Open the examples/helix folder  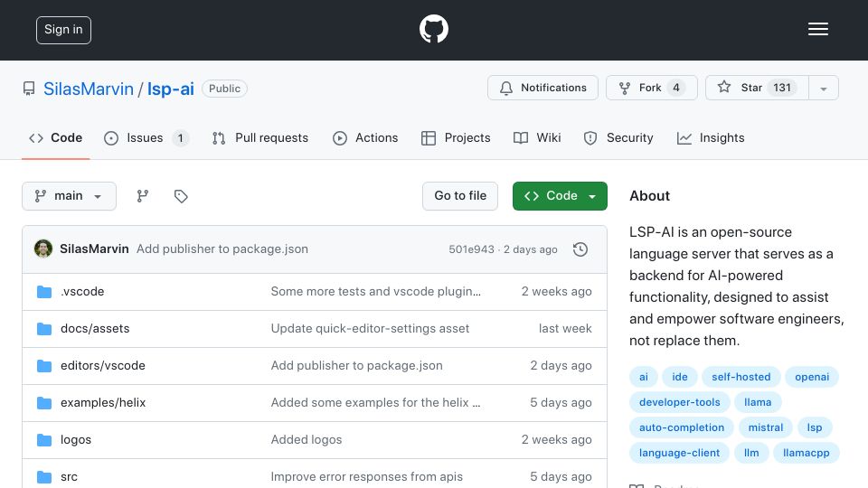click(x=103, y=403)
